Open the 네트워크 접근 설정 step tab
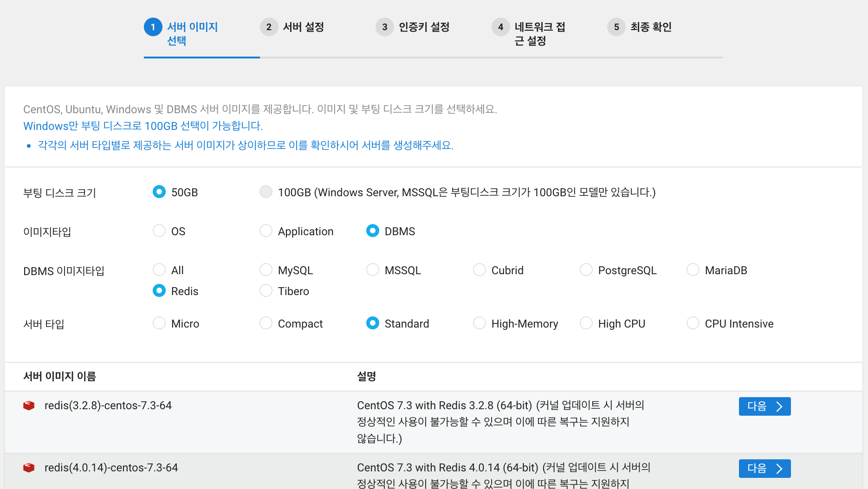This screenshot has height=489, width=868. tap(540, 34)
